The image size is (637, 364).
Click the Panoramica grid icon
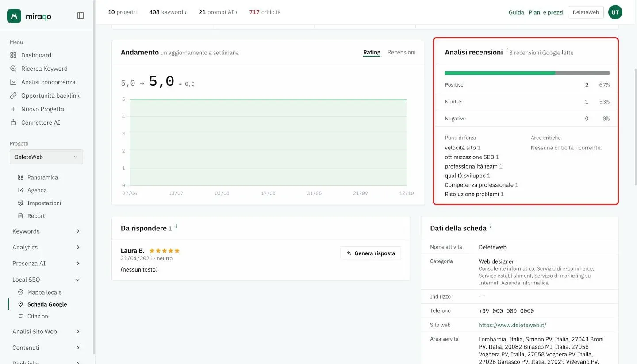20,177
